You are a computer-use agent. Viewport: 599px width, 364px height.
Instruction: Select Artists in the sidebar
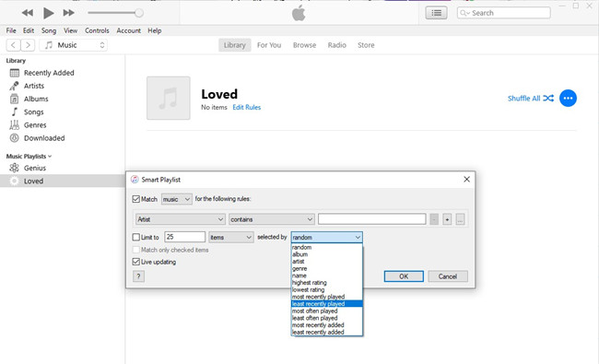click(x=34, y=86)
